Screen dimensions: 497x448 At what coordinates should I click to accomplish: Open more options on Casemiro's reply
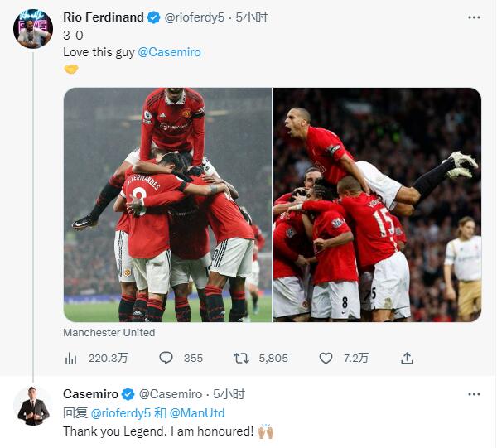coord(474,394)
